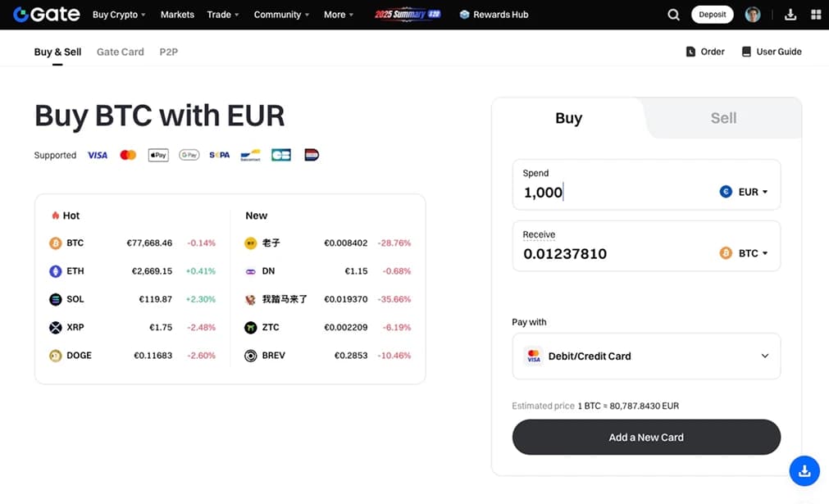Open the P2P tab
The width and height of the screenshot is (829, 504).
click(x=168, y=52)
